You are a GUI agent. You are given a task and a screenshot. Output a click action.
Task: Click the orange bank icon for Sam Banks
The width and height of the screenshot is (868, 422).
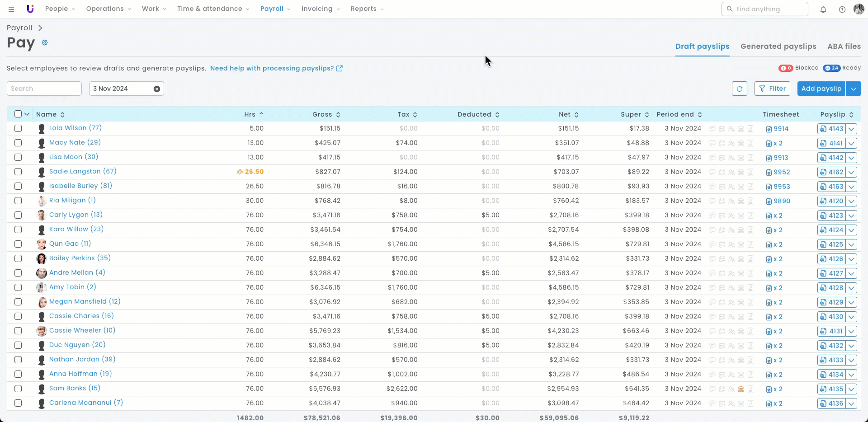click(741, 389)
